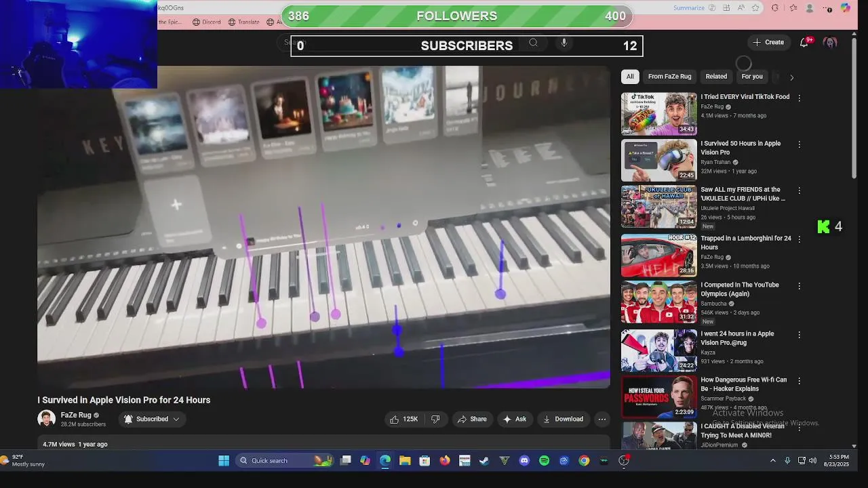Like the video with 125K likes

(x=403, y=419)
